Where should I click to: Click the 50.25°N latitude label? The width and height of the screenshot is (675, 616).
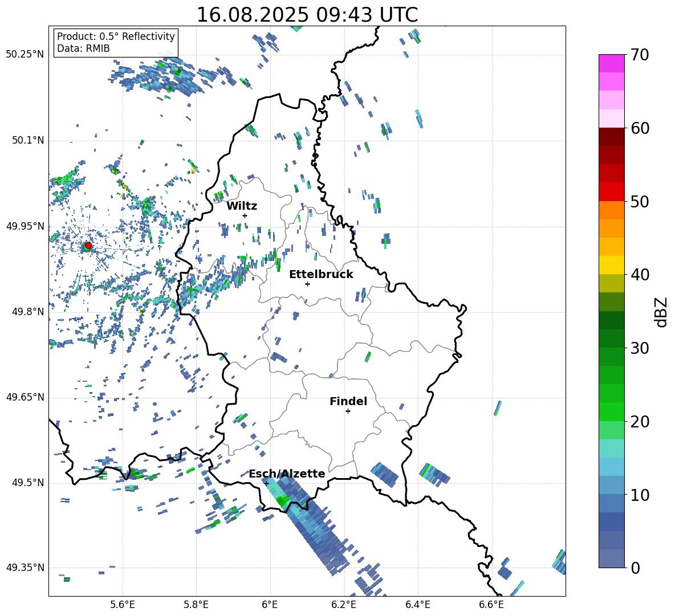25,55
